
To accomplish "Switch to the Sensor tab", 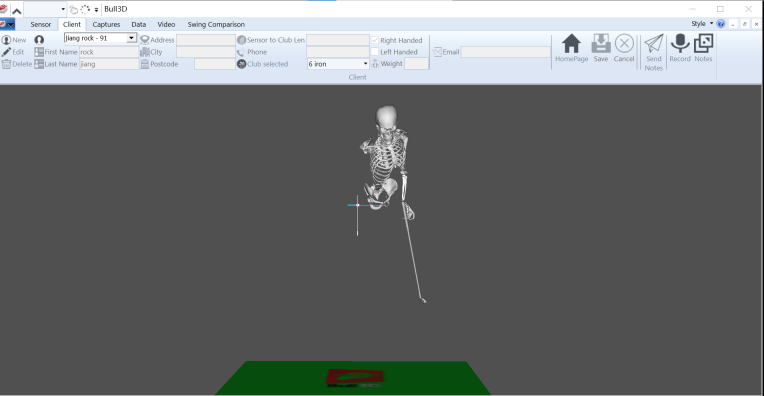I will click(40, 24).
